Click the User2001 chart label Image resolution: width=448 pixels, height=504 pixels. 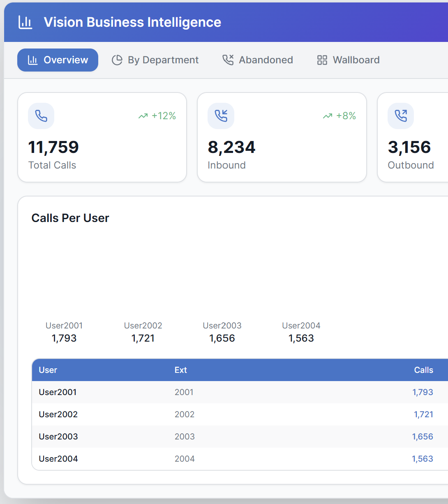tap(64, 326)
